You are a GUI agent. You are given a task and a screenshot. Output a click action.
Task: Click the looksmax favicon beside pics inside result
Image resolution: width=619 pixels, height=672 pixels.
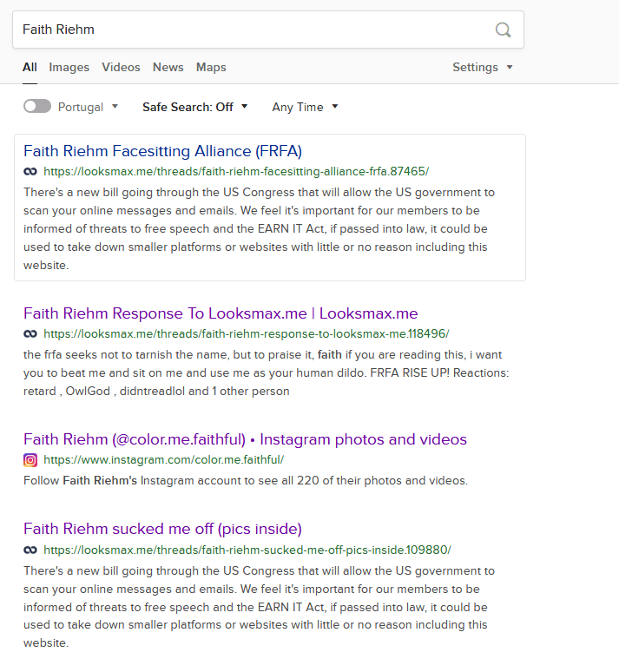pos(30,550)
